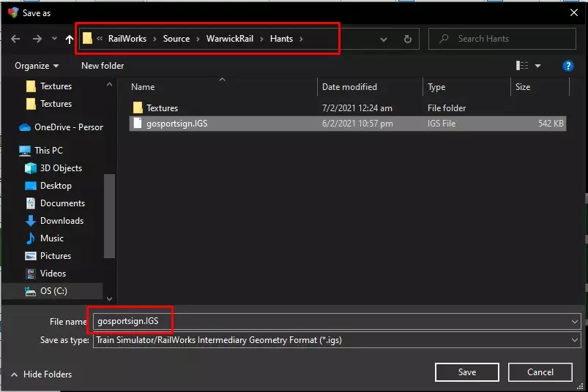This screenshot has width=588, height=392.
Task: Click the 542 KB size cell
Action: pyautogui.click(x=551, y=124)
